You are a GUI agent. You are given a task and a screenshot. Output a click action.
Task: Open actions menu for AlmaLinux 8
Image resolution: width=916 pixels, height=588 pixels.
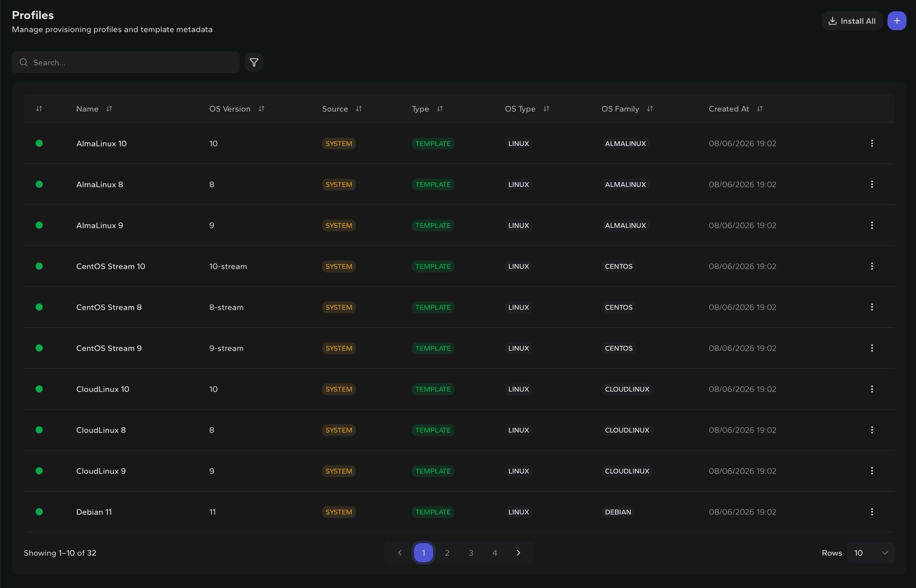[x=872, y=185]
